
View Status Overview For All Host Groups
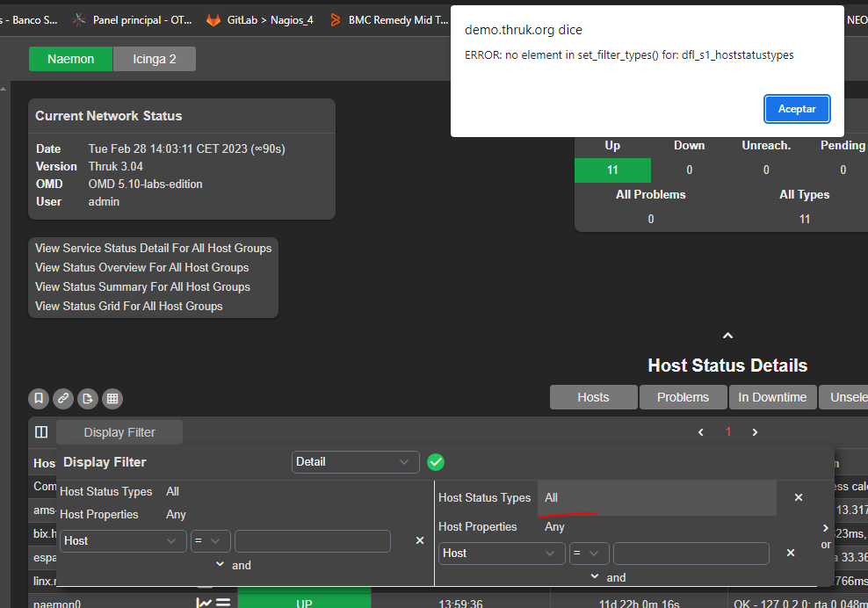pyautogui.click(x=141, y=267)
